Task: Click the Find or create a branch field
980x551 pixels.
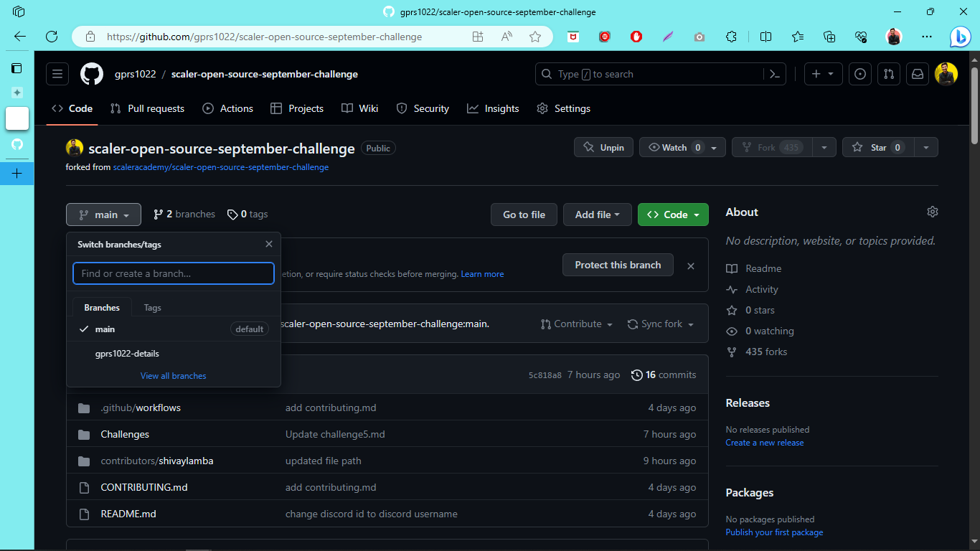Action: 173,273
